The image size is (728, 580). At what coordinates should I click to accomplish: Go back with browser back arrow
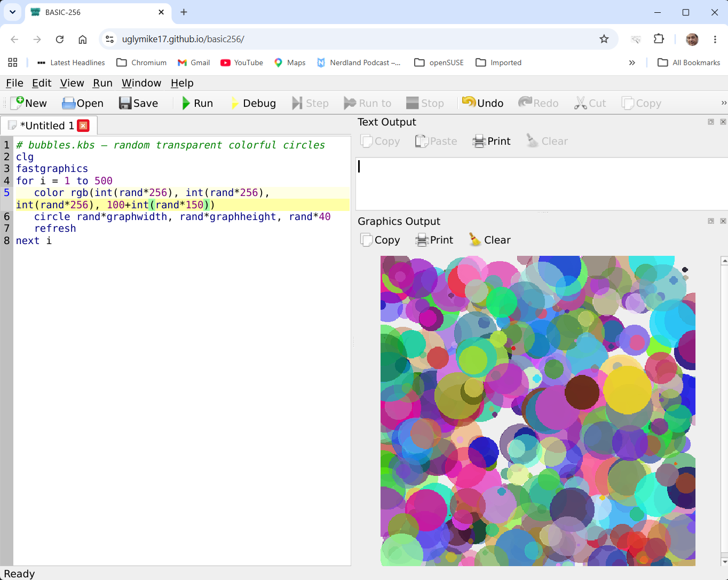pyautogui.click(x=14, y=39)
